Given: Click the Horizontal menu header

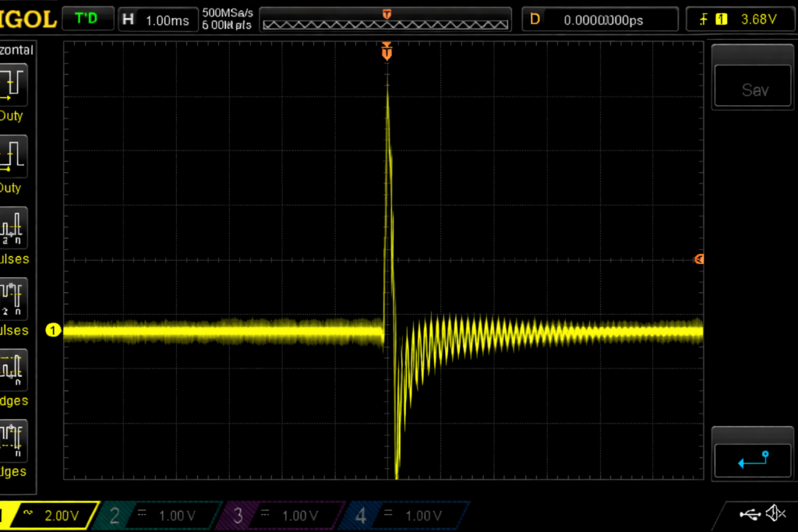Looking at the screenshot, I should (16, 50).
